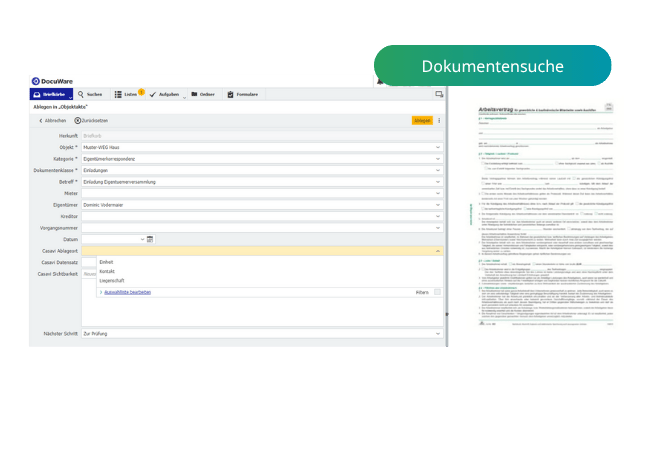Open the Briefkörbe tab
Screen dimensions: 666x450
coord(51,94)
